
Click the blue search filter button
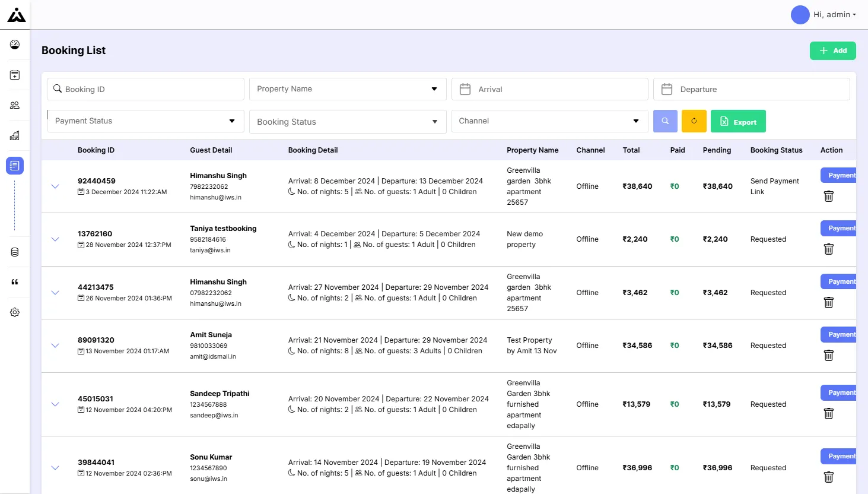tap(665, 121)
